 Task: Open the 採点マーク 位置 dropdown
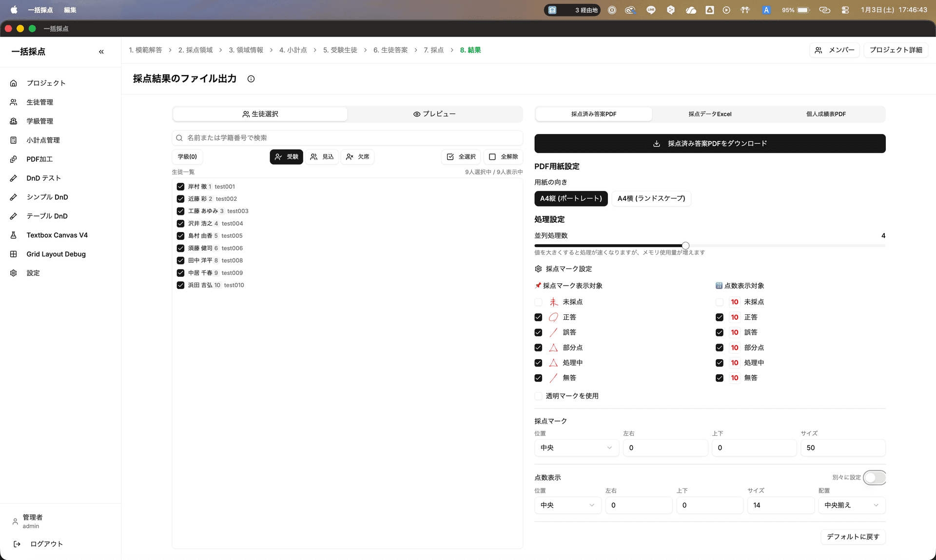576,447
